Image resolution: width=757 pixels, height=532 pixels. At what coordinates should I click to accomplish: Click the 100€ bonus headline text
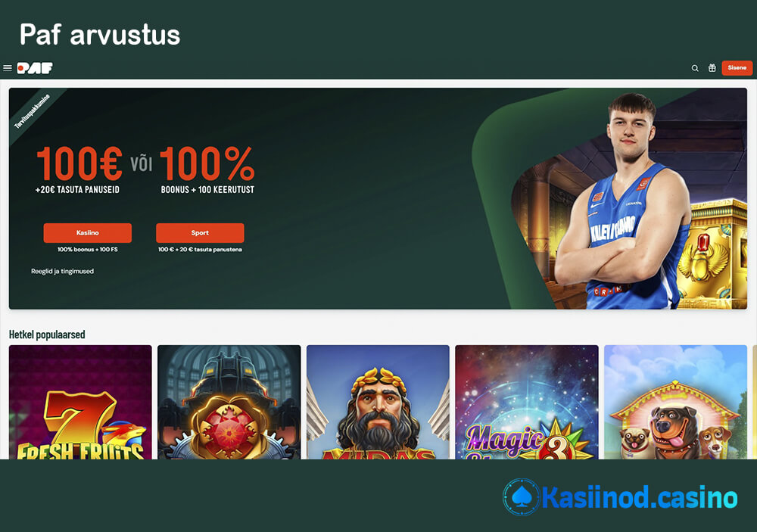(x=79, y=163)
